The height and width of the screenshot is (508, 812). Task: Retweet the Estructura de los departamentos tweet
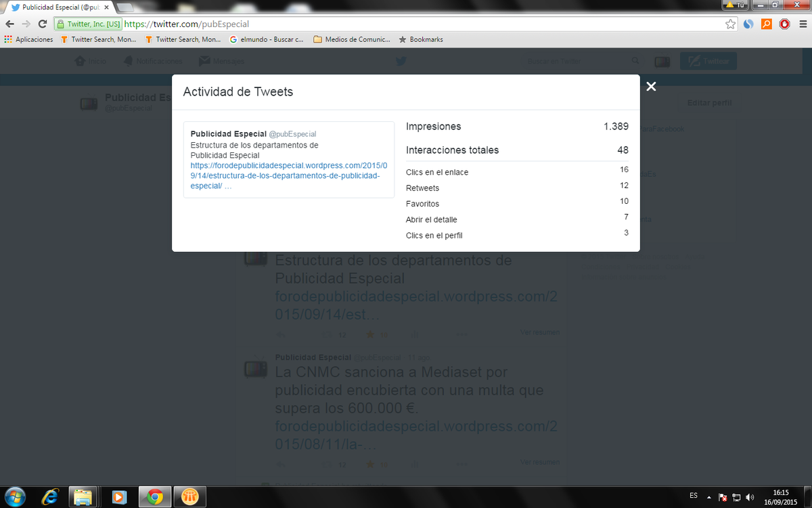[327, 334]
